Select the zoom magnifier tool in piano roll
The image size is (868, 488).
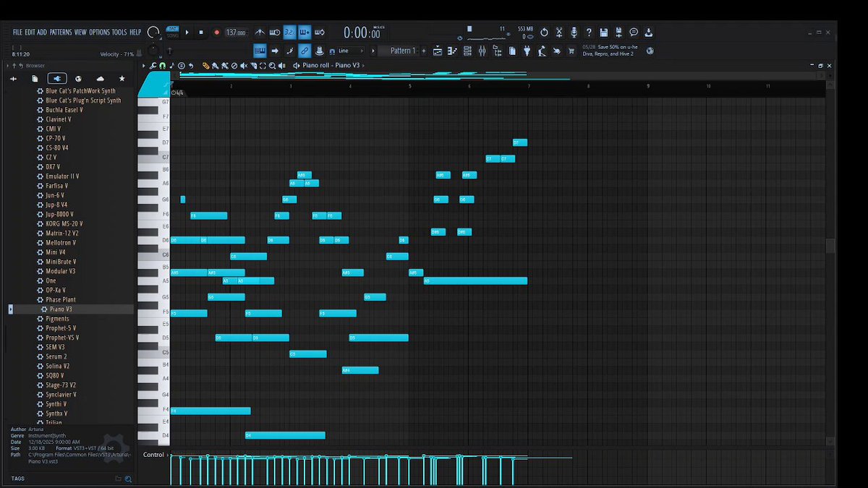tap(272, 66)
